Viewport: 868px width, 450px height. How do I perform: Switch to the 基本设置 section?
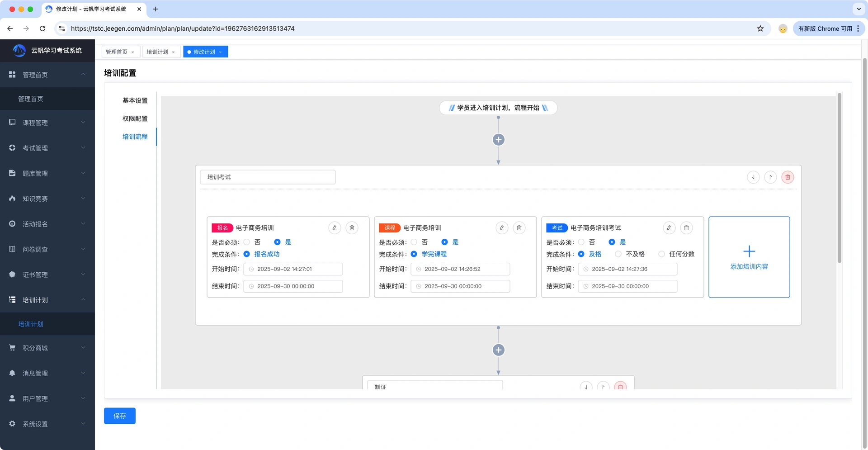(x=135, y=100)
